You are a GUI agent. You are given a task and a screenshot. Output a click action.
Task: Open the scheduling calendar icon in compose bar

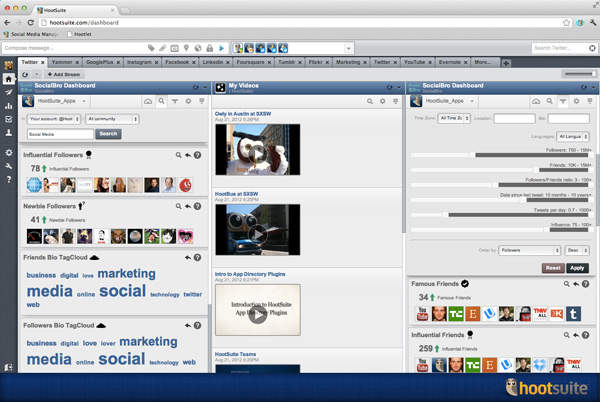(x=174, y=48)
